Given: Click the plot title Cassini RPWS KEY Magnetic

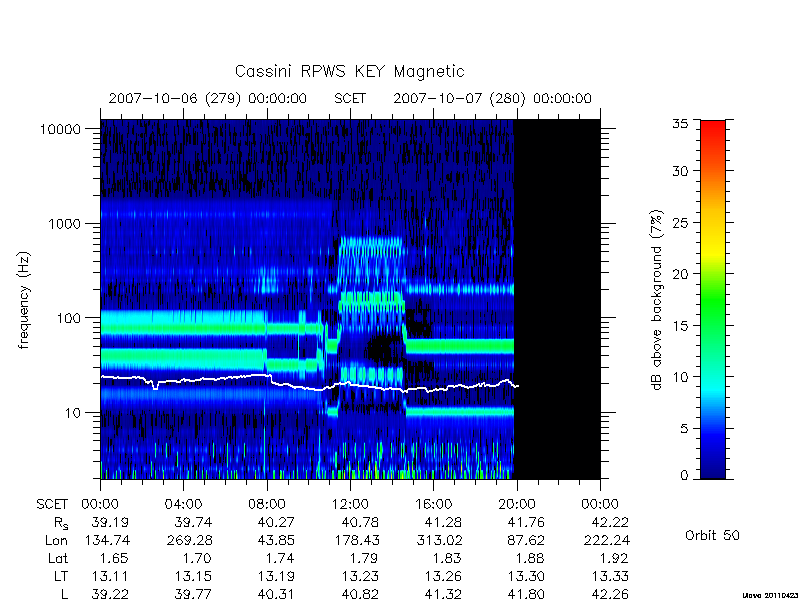Looking at the screenshot, I should (x=349, y=71).
